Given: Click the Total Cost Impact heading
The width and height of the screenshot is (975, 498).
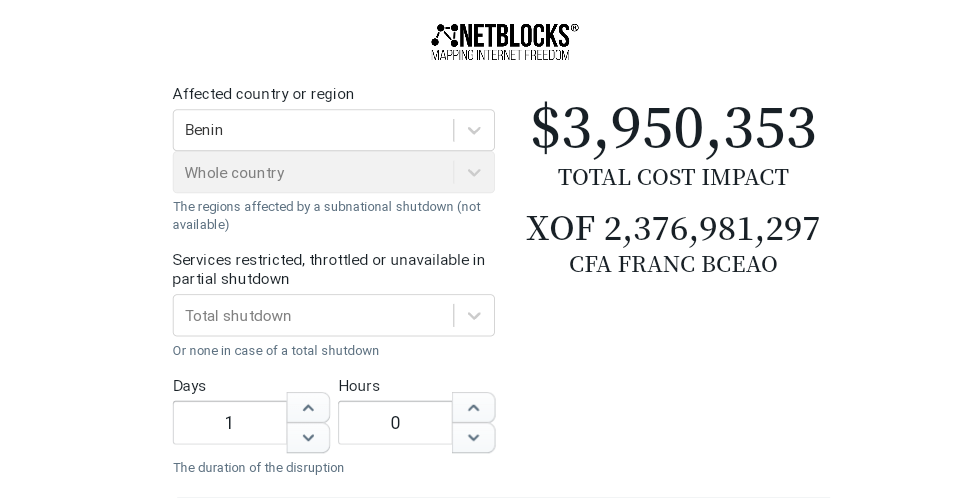Looking at the screenshot, I should [673, 178].
